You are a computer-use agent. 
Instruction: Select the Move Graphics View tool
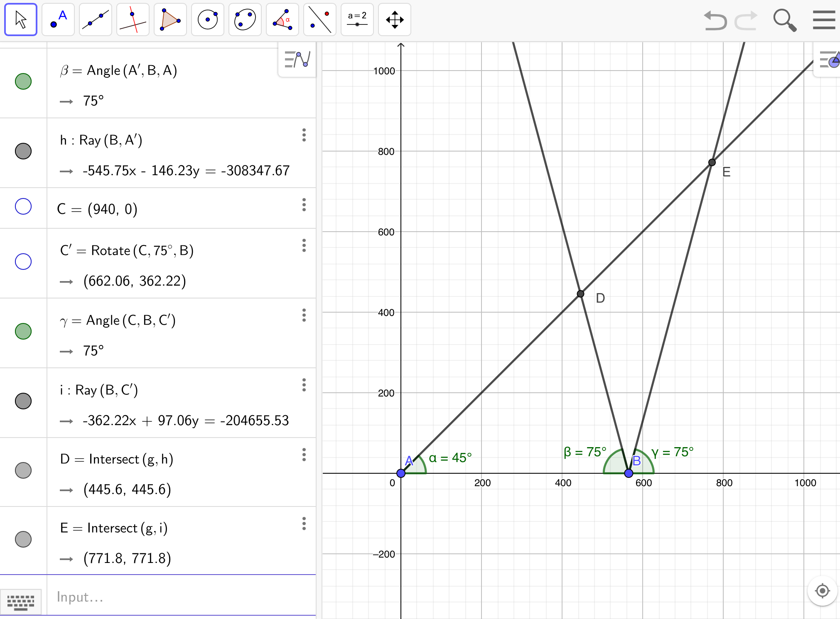coord(395,20)
